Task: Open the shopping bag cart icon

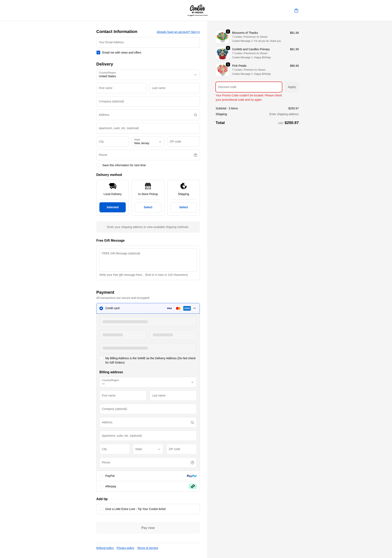Action: (296, 11)
